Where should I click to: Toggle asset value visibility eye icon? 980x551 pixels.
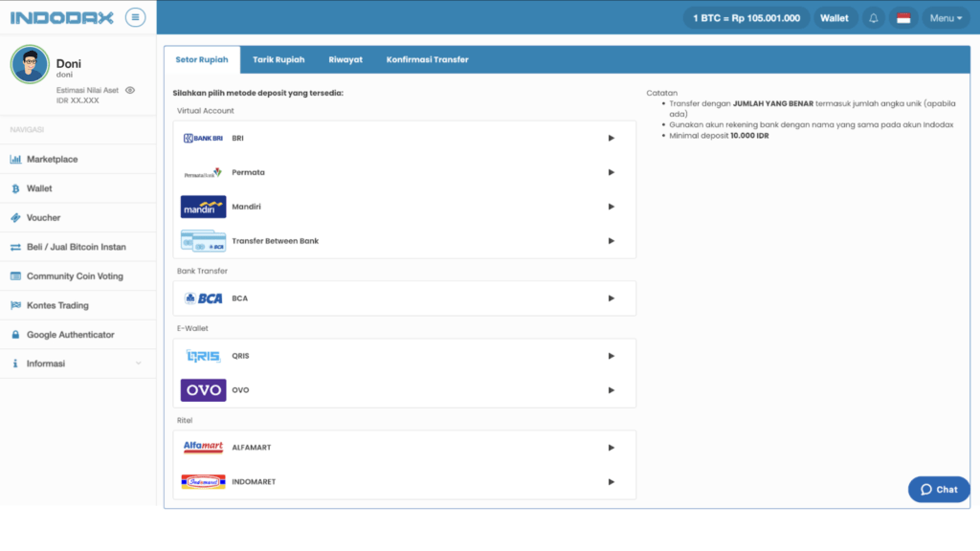click(x=130, y=90)
